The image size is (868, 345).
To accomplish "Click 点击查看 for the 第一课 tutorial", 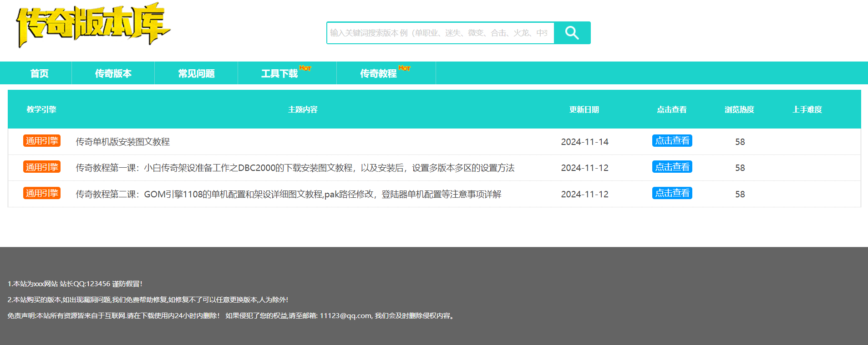I will pyautogui.click(x=672, y=167).
